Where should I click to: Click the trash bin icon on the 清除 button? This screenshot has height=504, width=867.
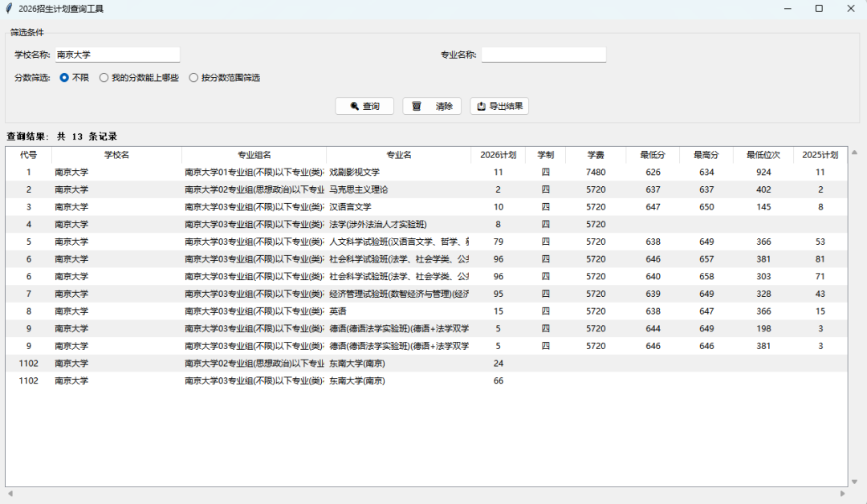point(417,106)
